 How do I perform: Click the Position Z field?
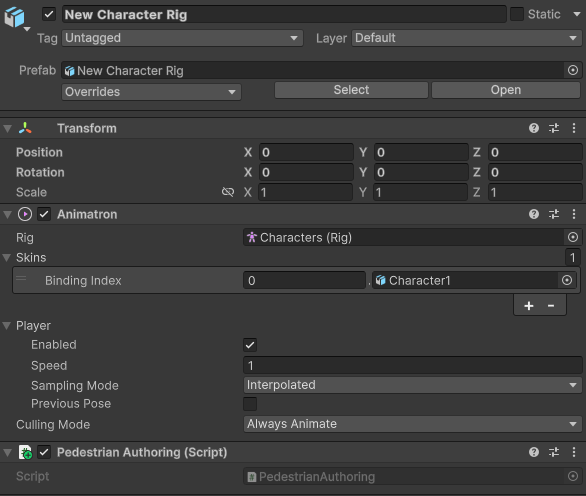point(535,153)
